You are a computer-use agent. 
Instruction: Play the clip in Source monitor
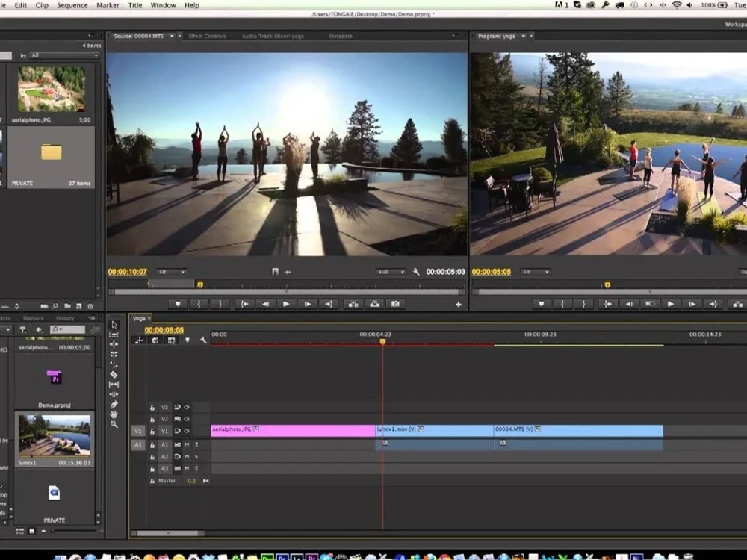[286, 304]
